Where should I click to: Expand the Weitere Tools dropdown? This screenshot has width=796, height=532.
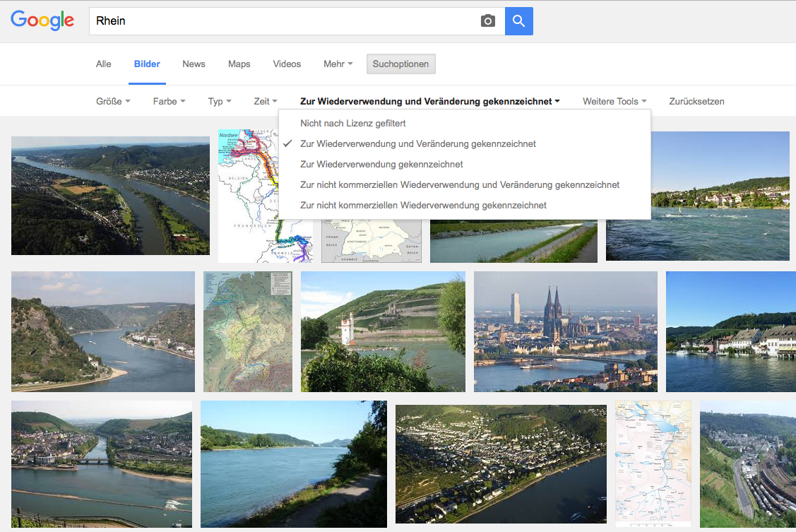pyautogui.click(x=614, y=101)
